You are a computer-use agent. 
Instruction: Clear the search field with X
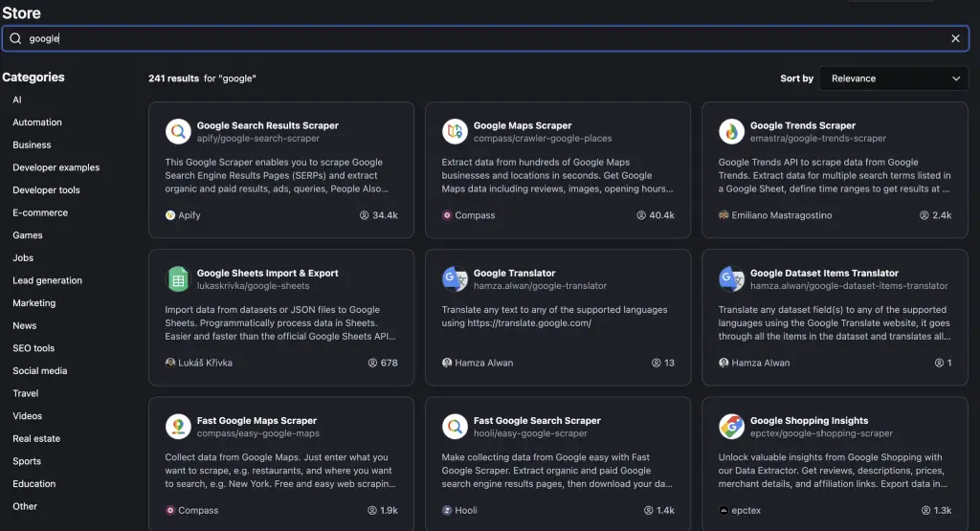956,38
